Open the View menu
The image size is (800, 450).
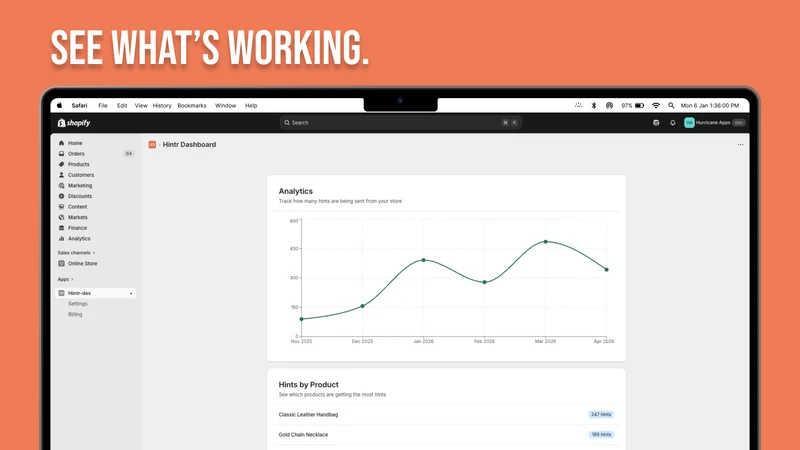[x=141, y=106]
